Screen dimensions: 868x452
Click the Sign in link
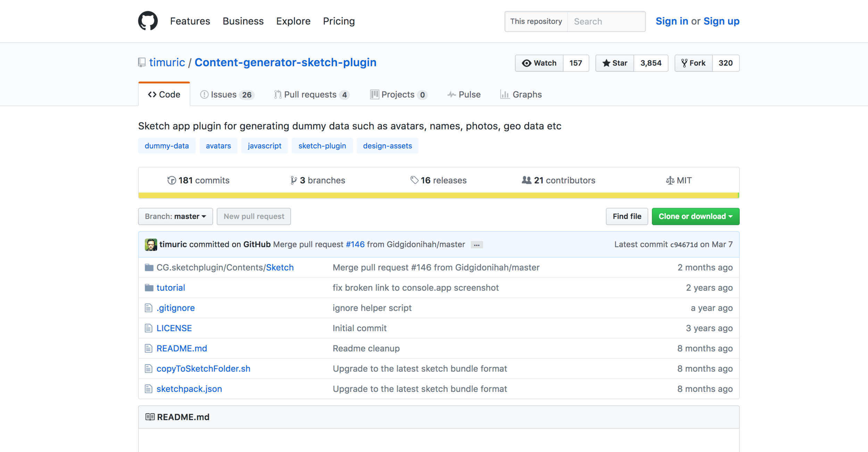pyautogui.click(x=672, y=21)
